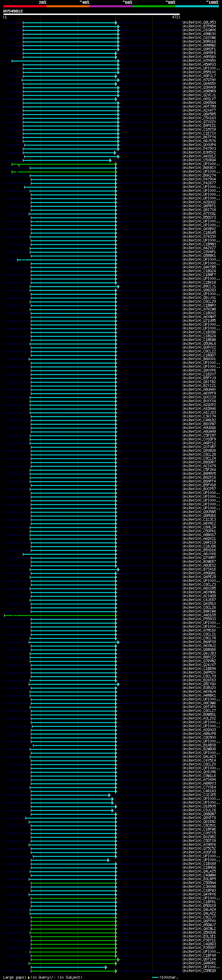Open hit UniRef100_B9RG16

[199, 41]
